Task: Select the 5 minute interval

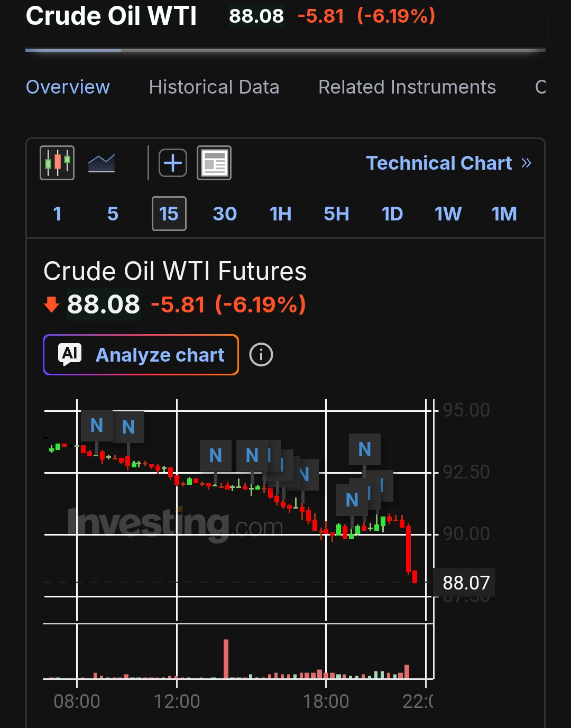Action: tap(113, 214)
